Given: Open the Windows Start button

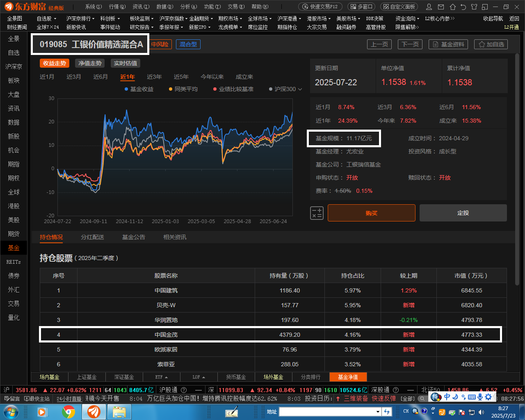Looking at the screenshot, I should [x=11, y=411].
